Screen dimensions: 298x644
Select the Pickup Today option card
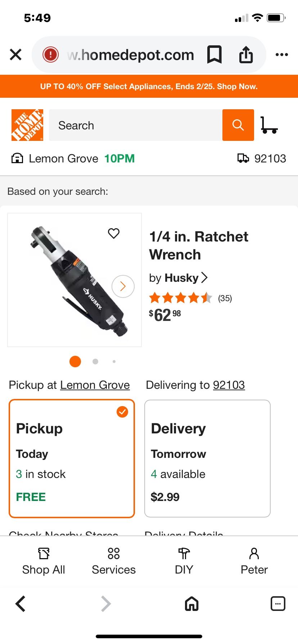point(72,458)
